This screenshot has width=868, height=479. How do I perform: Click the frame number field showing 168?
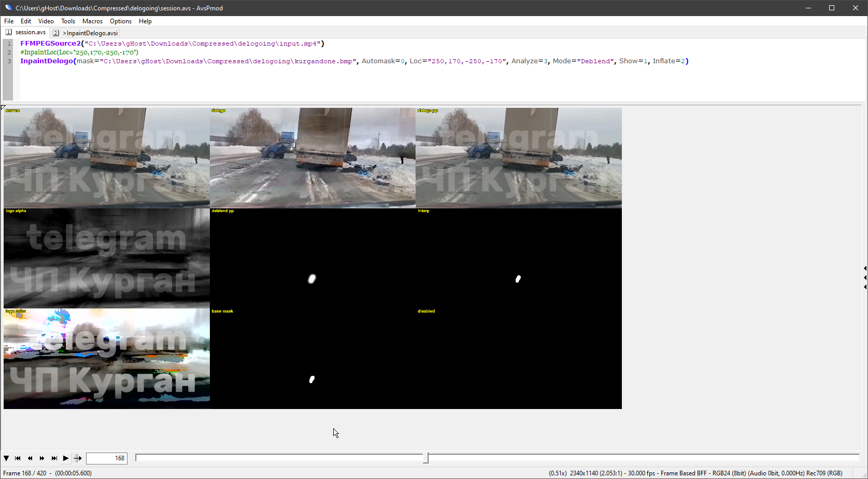107,458
